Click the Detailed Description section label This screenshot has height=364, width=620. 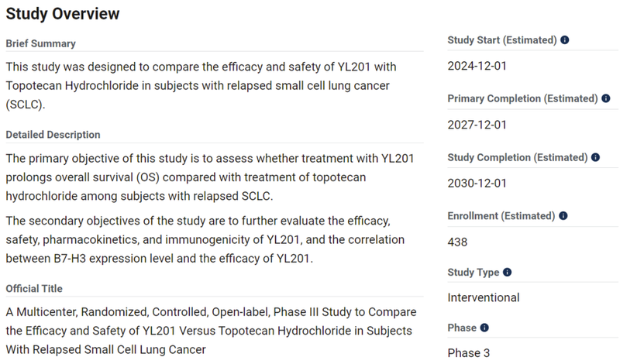[x=53, y=135]
